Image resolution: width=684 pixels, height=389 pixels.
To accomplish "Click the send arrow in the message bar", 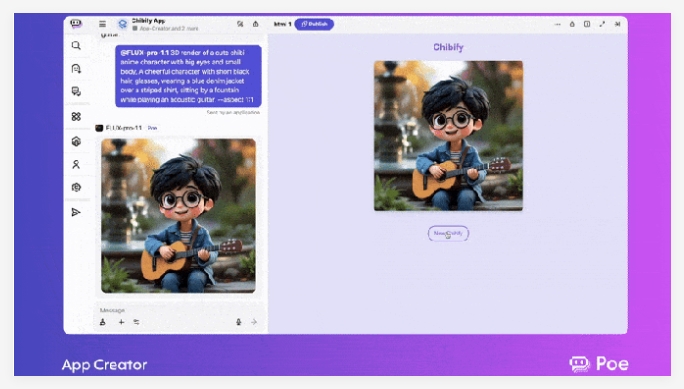I will [254, 322].
